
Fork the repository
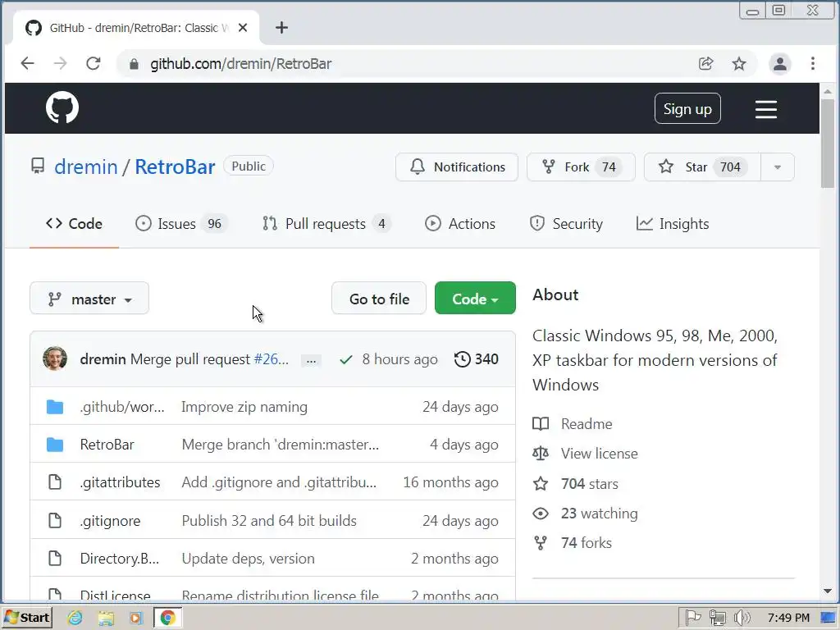[581, 167]
